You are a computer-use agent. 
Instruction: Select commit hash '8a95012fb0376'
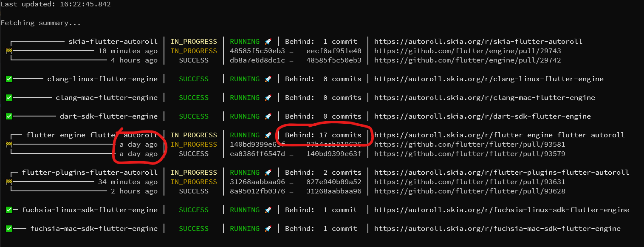[x=257, y=191]
